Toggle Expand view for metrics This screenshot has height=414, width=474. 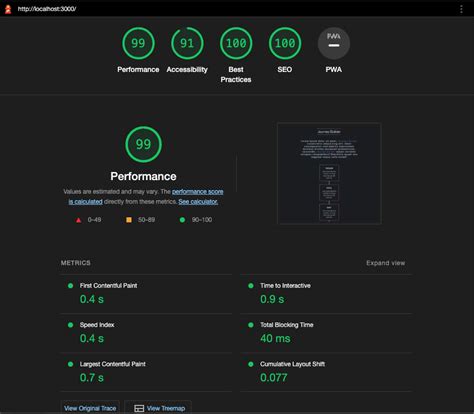(x=386, y=263)
